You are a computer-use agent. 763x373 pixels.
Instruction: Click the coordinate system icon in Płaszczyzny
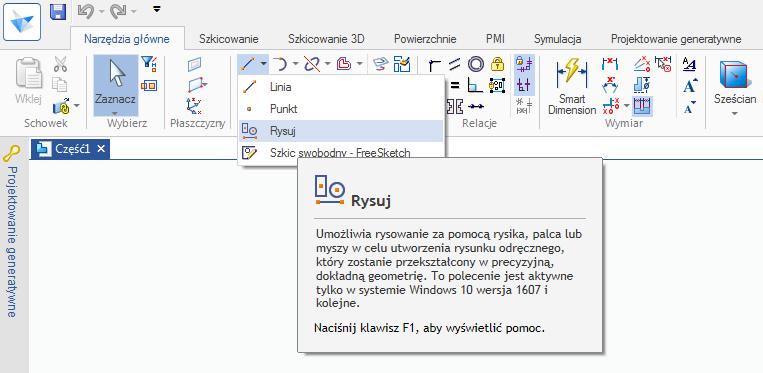[x=194, y=106]
